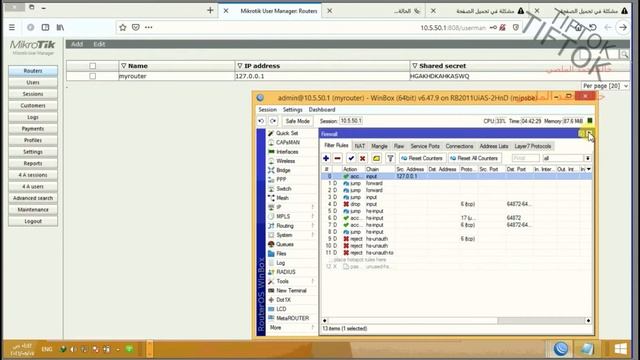The width and height of the screenshot is (640, 360).
Task: Open Bridge in WinBox sidebar
Action: [x=283, y=170]
